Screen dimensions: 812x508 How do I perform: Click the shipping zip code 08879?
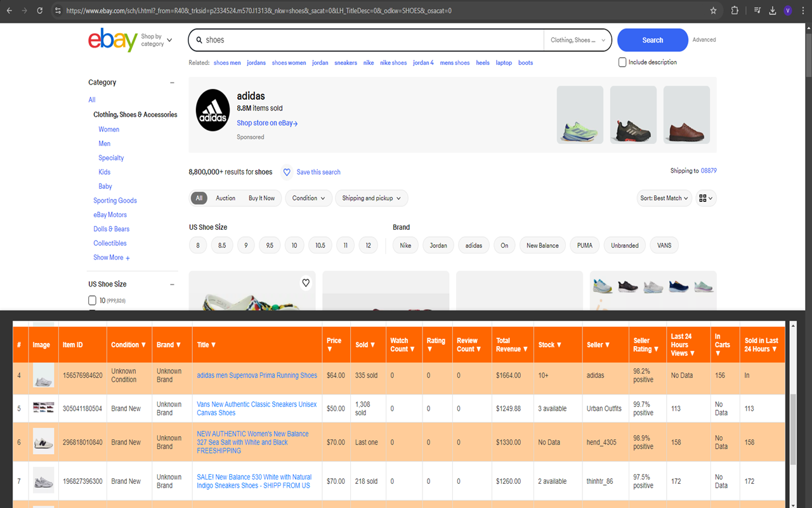click(x=709, y=171)
